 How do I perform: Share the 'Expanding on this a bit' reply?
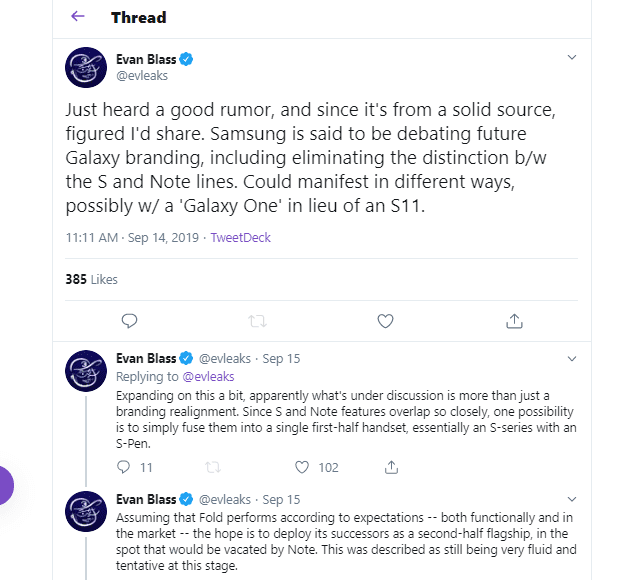tap(391, 467)
